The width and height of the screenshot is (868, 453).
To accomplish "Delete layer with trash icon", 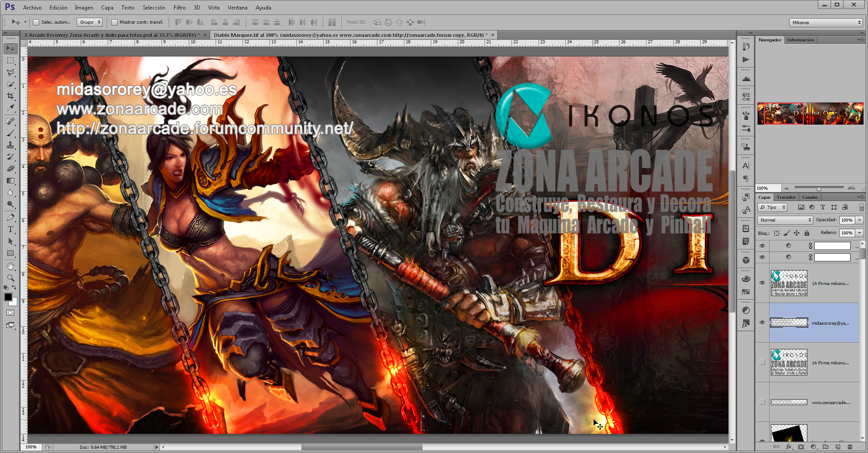I will tap(850, 447).
